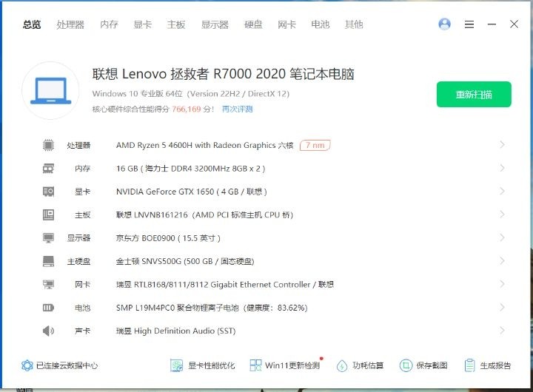Image resolution: width=533 pixels, height=392 pixels.
Task: Click the 7 nm process badge
Action: [x=315, y=146]
